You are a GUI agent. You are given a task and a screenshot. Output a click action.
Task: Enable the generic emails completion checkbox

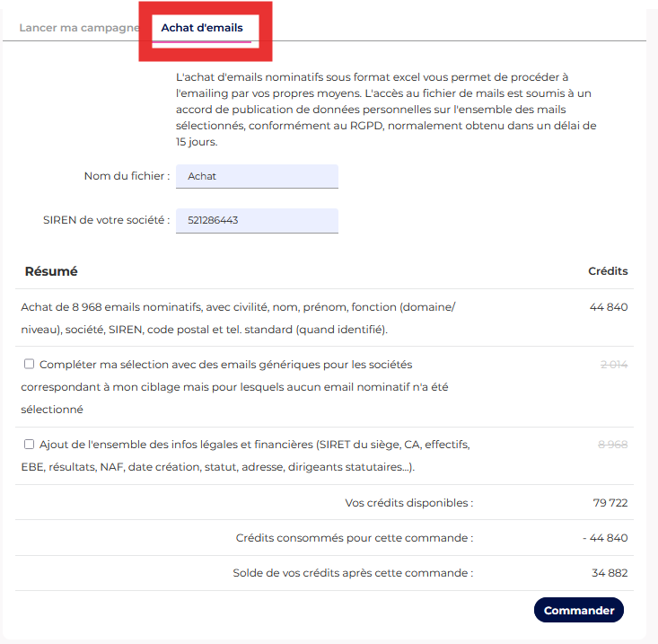30,364
